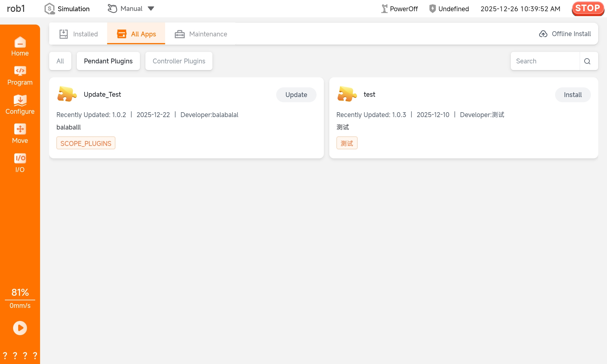
Task: Open the Configure section from the sidebar
Action: point(20,101)
